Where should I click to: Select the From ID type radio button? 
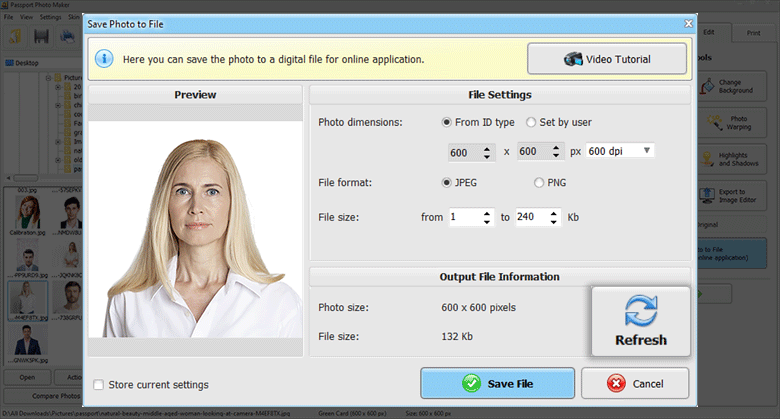(446, 122)
